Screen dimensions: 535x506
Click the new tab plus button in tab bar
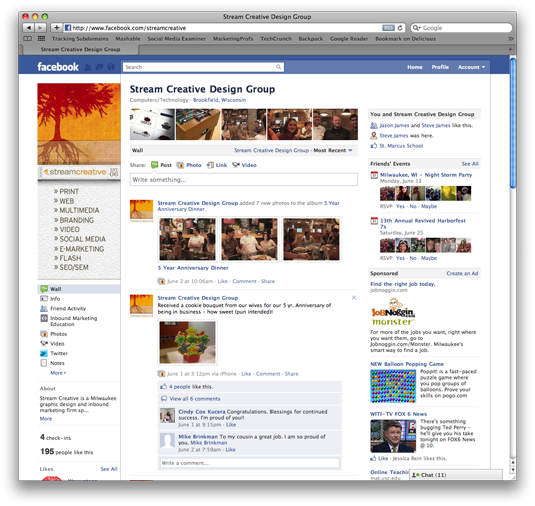(510, 49)
